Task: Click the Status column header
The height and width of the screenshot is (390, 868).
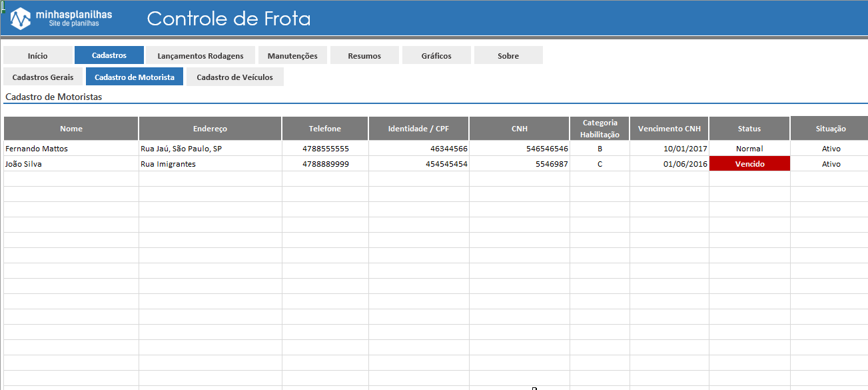Action: [749, 129]
